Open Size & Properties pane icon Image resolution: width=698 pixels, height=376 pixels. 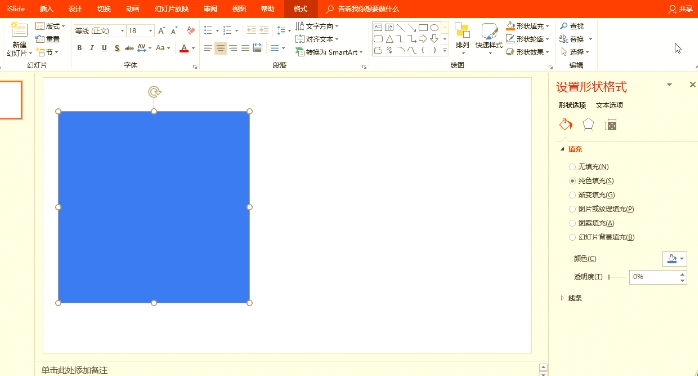pos(612,125)
